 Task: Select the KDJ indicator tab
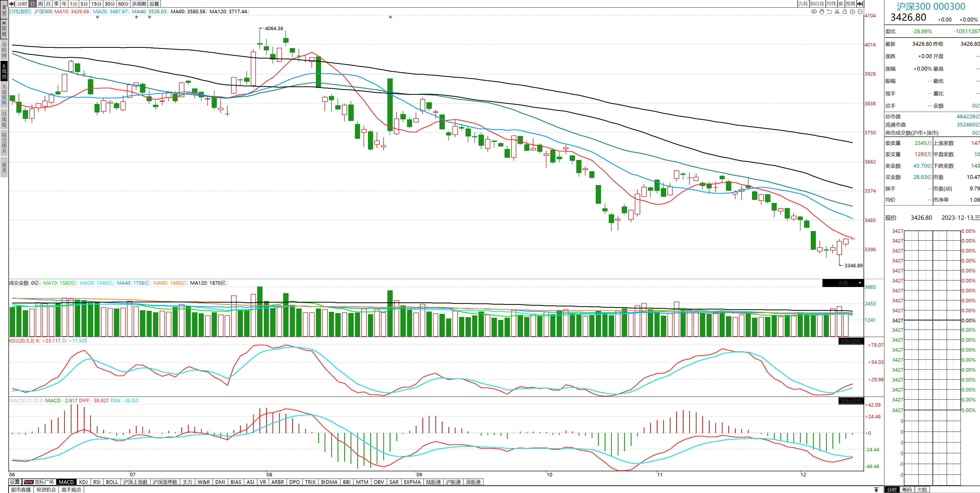coord(83,482)
